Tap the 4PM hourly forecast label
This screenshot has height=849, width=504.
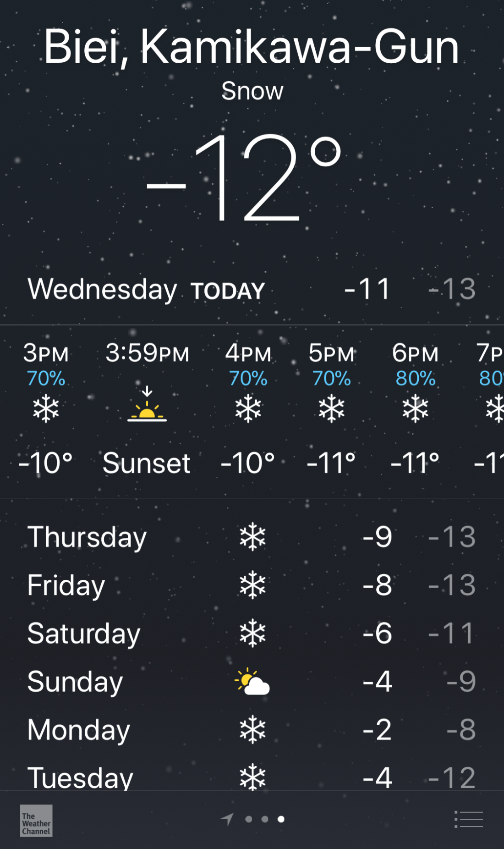248,353
